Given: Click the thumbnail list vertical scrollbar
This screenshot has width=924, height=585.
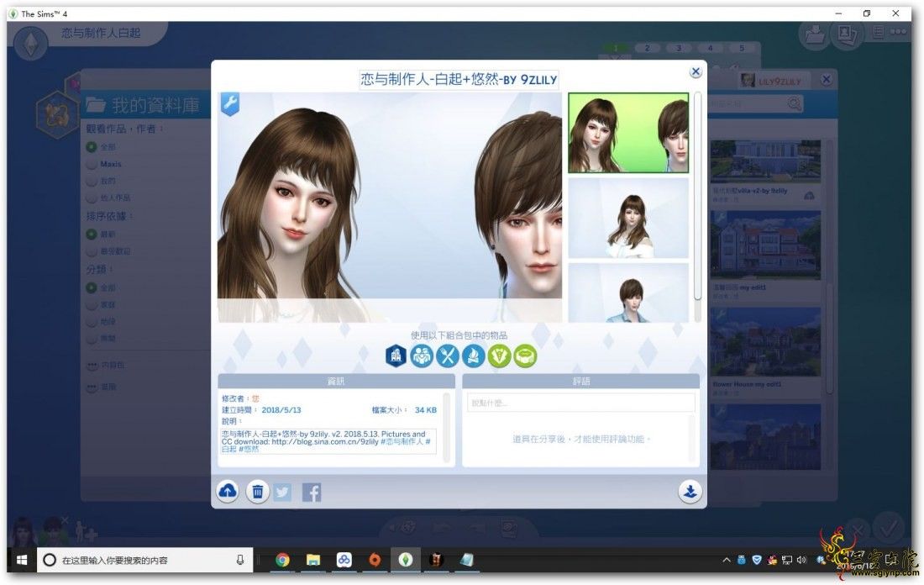Looking at the screenshot, I should click(x=698, y=197).
